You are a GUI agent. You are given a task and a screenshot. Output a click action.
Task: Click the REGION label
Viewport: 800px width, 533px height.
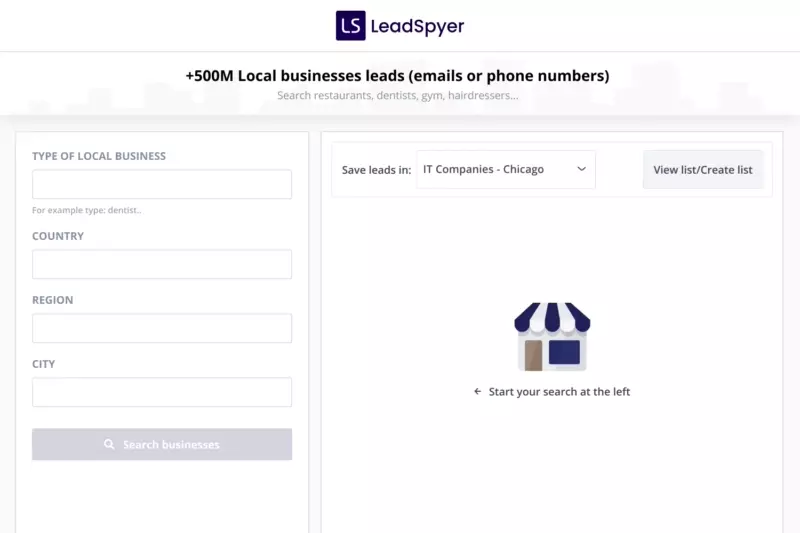53,300
